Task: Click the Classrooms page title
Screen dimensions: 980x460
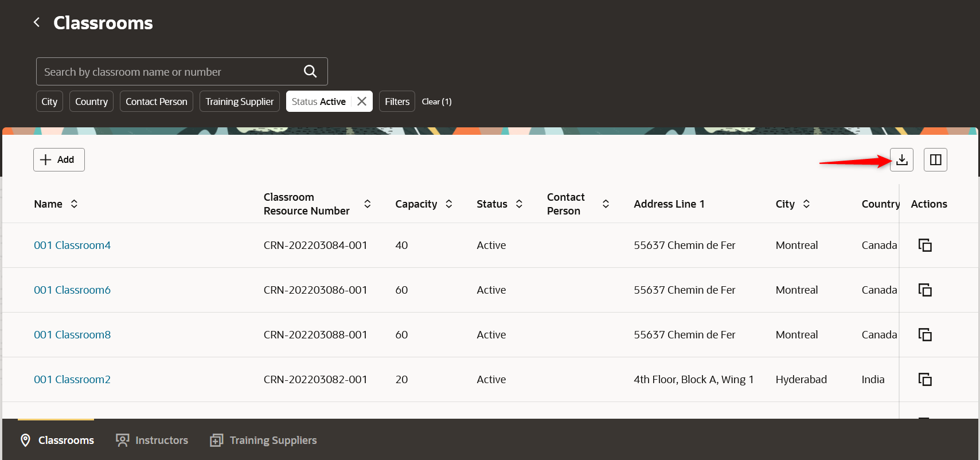Action: coord(103,22)
